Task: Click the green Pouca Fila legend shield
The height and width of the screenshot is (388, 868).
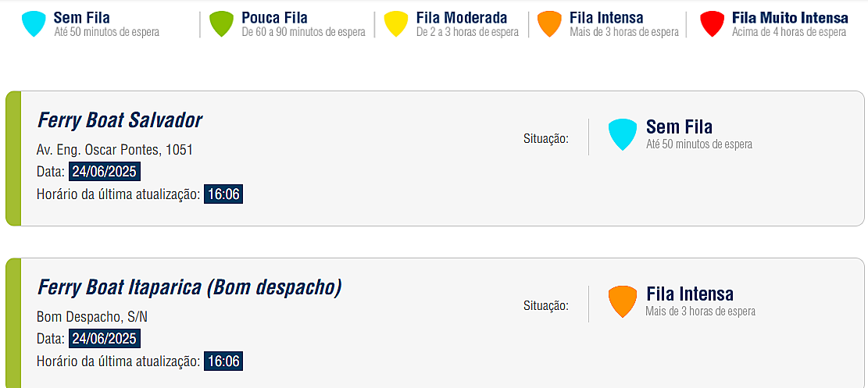Action: pyautogui.click(x=221, y=23)
